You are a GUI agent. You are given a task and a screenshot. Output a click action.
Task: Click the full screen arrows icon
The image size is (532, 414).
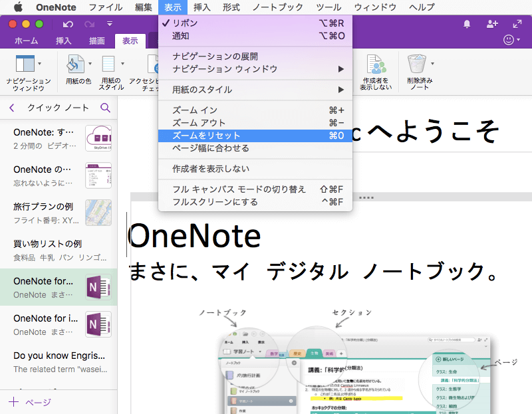517,24
